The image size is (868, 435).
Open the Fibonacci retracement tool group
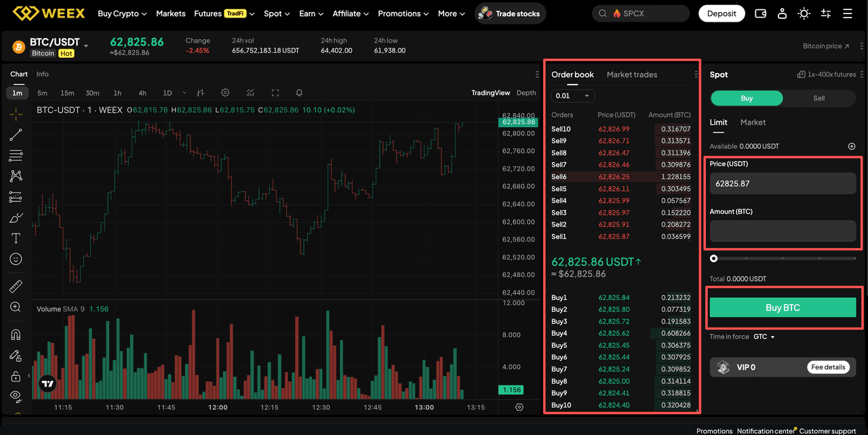(x=16, y=156)
